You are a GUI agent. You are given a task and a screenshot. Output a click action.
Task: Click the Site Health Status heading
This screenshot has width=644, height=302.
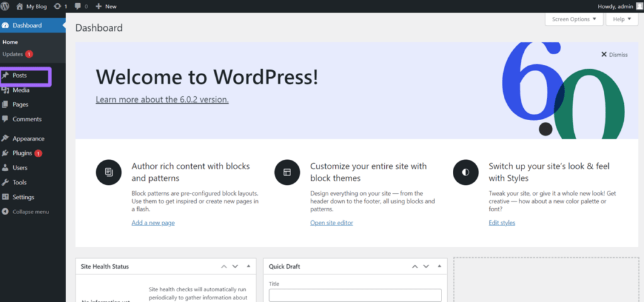click(105, 267)
